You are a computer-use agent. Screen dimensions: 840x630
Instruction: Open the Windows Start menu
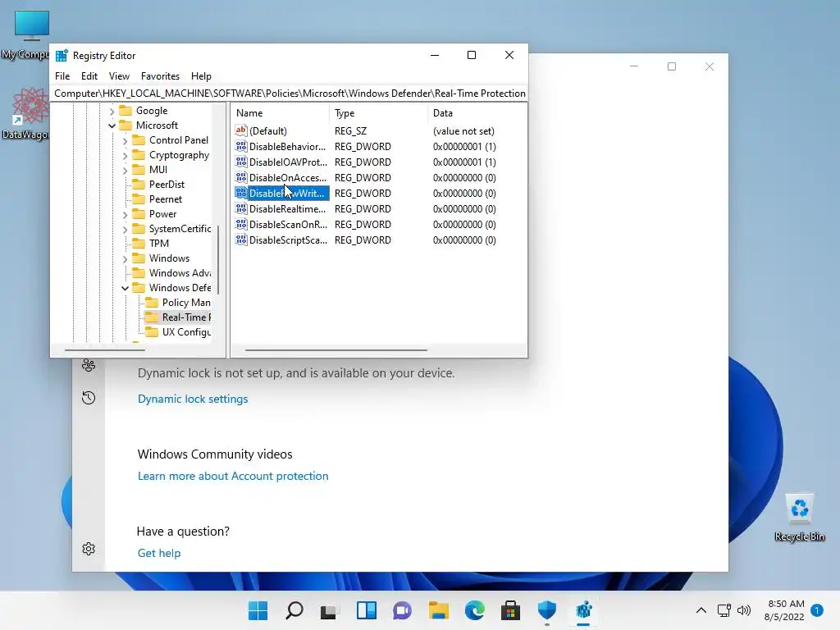(258, 610)
